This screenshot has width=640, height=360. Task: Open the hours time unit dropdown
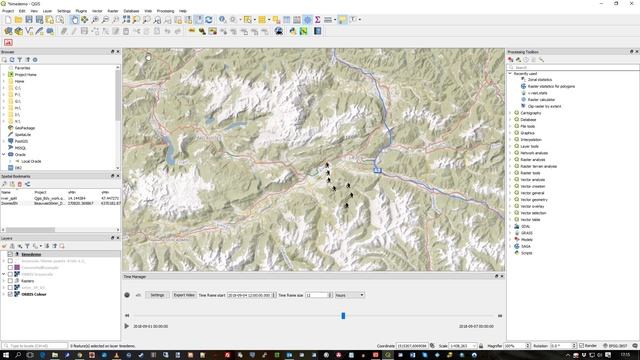click(349, 295)
